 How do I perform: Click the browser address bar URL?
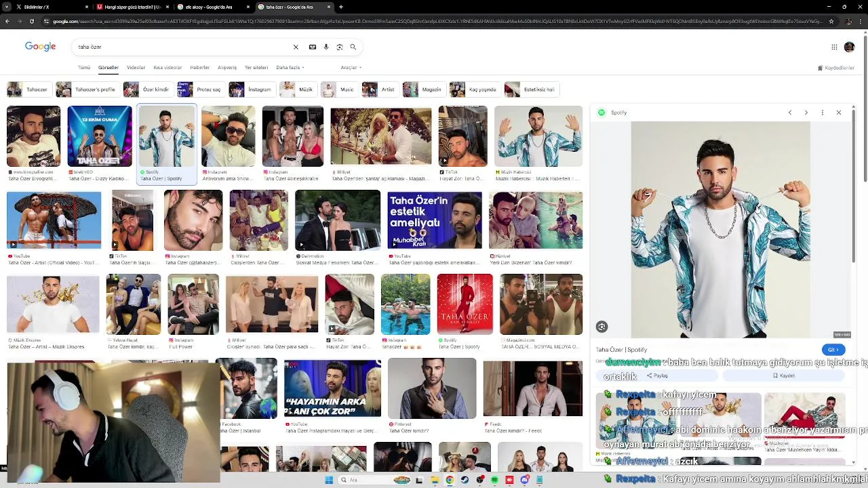click(437, 21)
